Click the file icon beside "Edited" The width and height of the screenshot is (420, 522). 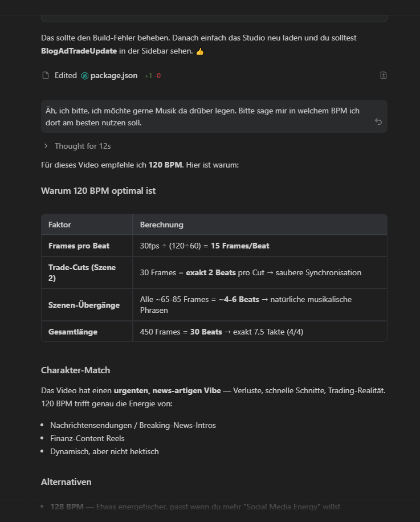46,75
